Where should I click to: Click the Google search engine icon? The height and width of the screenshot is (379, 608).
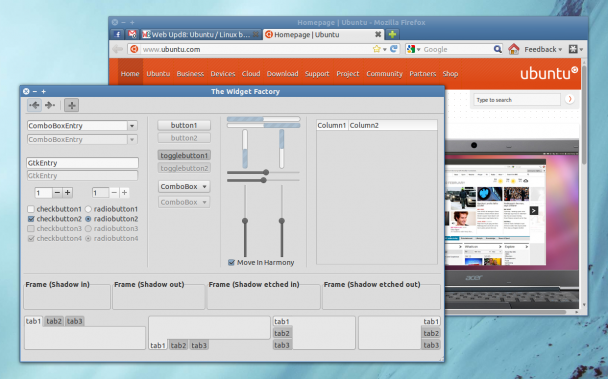(411, 49)
